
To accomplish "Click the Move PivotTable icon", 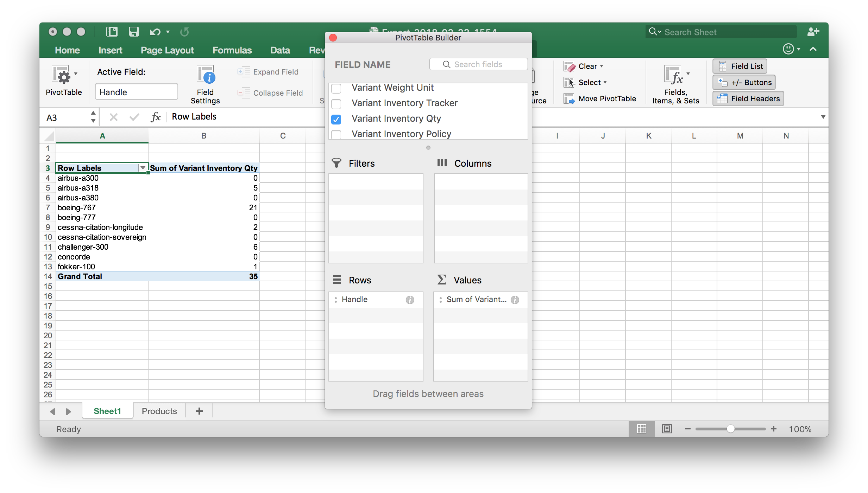I will pos(569,99).
